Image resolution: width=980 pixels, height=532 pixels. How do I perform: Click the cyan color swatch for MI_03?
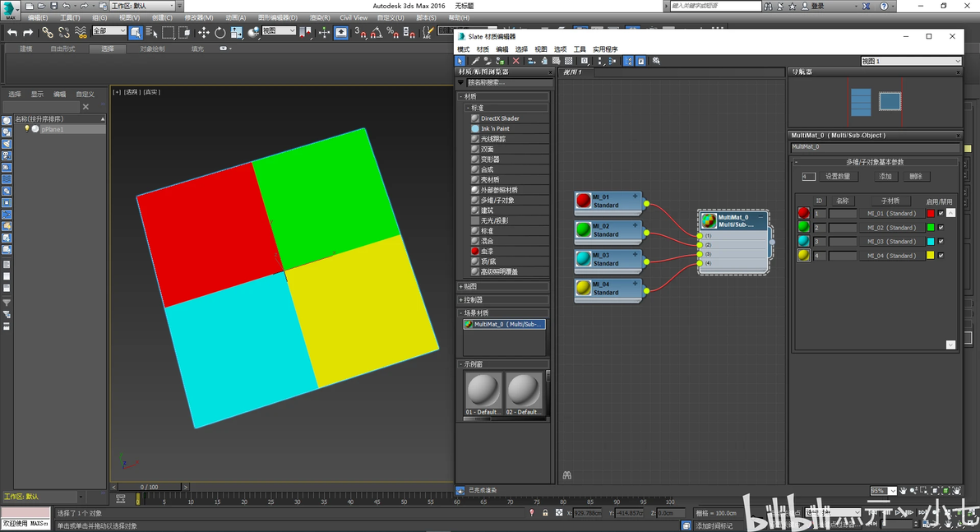(931, 242)
